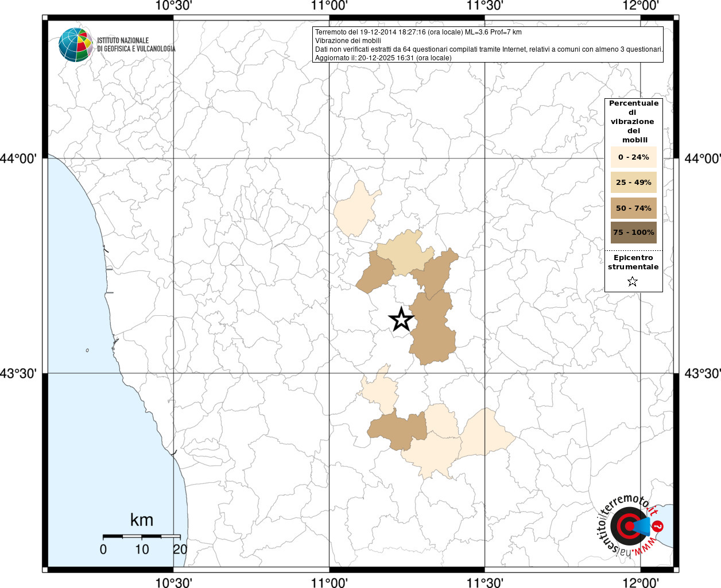The width and height of the screenshot is (721, 588).
Task: Click the epicenter star on the map
Action: 402,319
